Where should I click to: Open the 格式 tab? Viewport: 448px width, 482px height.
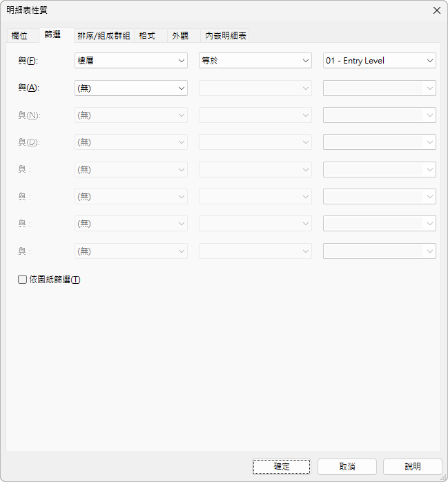point(147,36)
